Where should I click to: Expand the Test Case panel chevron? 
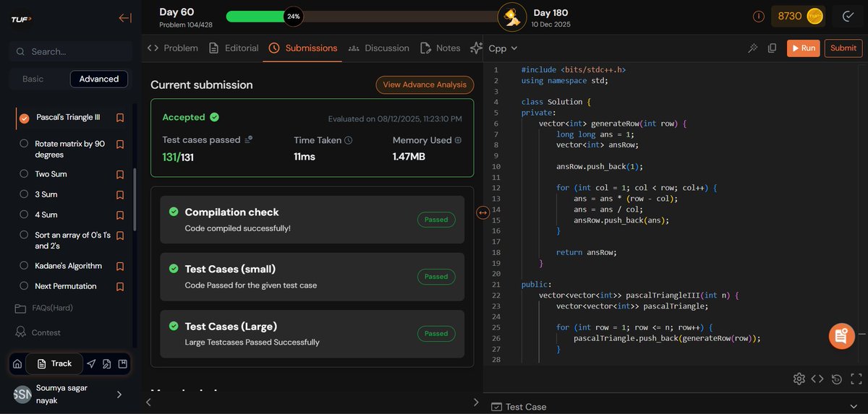[x=855, y=406]
